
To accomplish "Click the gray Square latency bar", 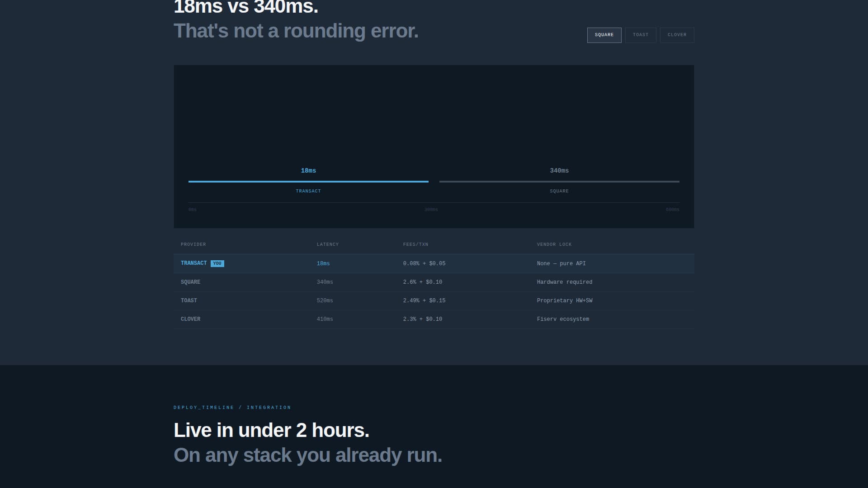I will pyautogui.click(x=559, y=181).
